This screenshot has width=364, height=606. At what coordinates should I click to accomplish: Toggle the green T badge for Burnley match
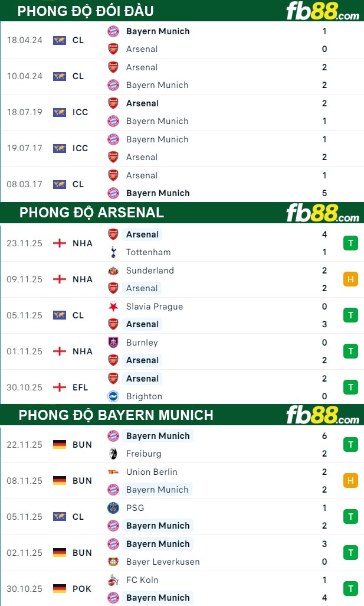point(350,351)
